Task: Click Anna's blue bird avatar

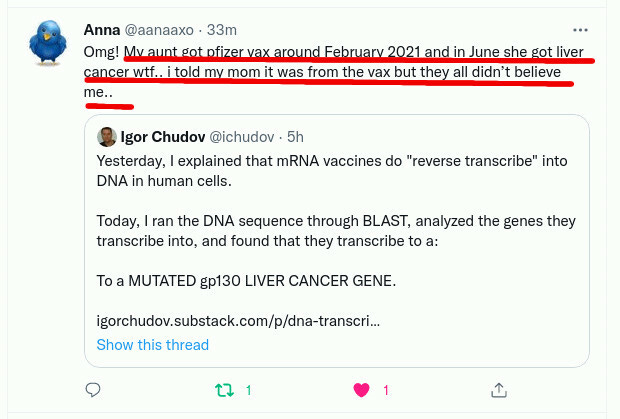Action: tap(48, 43)
